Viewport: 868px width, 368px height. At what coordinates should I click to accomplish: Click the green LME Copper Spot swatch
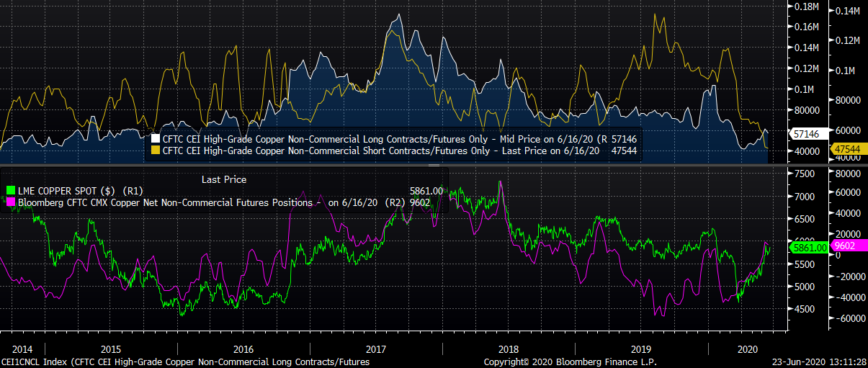point(10,191)
